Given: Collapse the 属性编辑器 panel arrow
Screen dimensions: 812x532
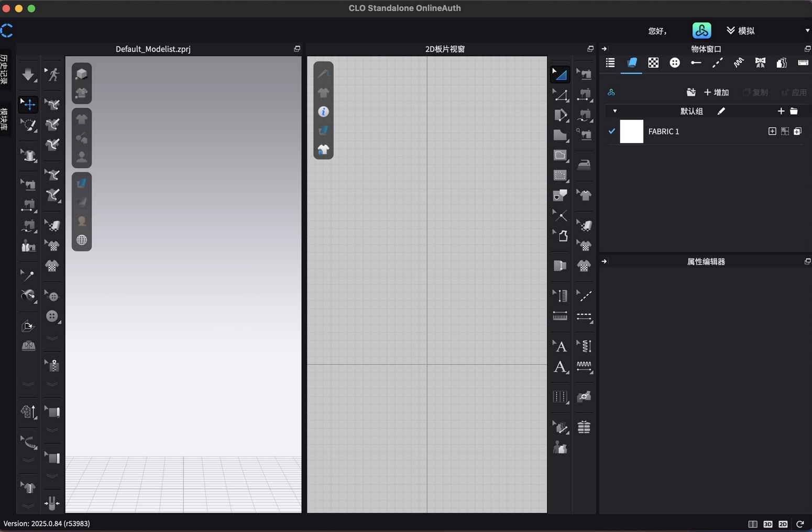Looking at the screenshot, I should pyautogui.click(x=604, y=261).
